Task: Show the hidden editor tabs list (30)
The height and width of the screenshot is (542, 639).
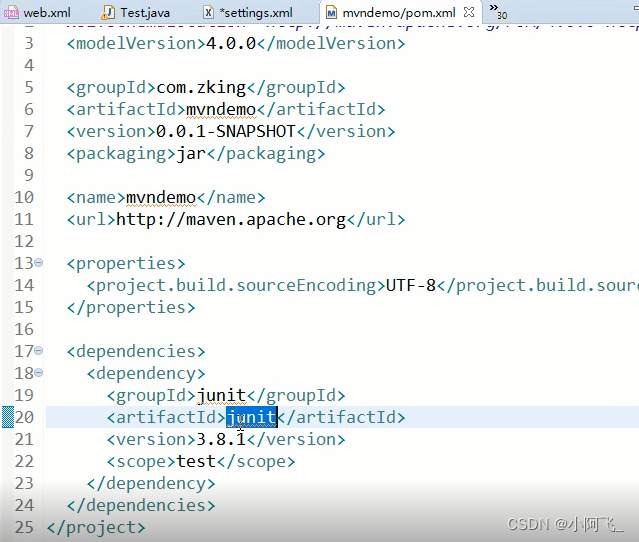Action: [x=498, y=12]
